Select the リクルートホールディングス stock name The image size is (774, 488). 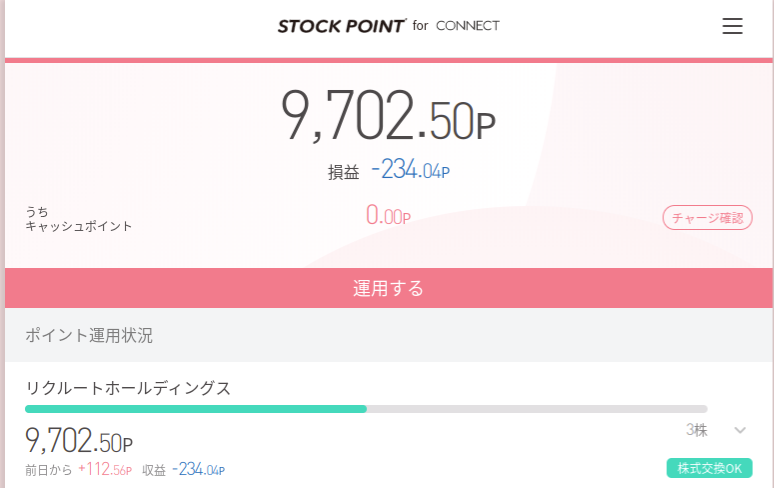pos(128,388)
